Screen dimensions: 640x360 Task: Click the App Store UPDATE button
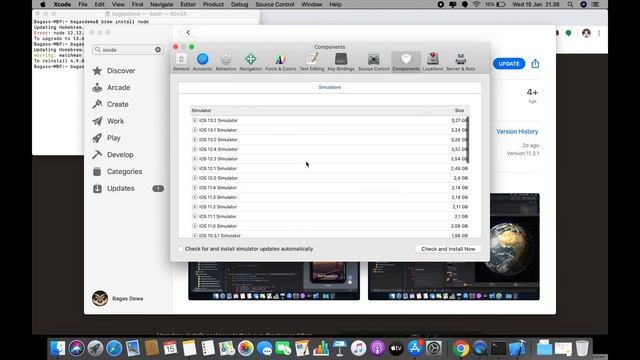tap(509, 64)
